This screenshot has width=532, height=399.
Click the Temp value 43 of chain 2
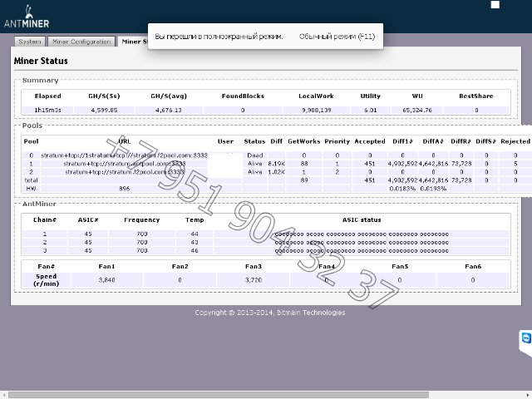click(195, 242)
